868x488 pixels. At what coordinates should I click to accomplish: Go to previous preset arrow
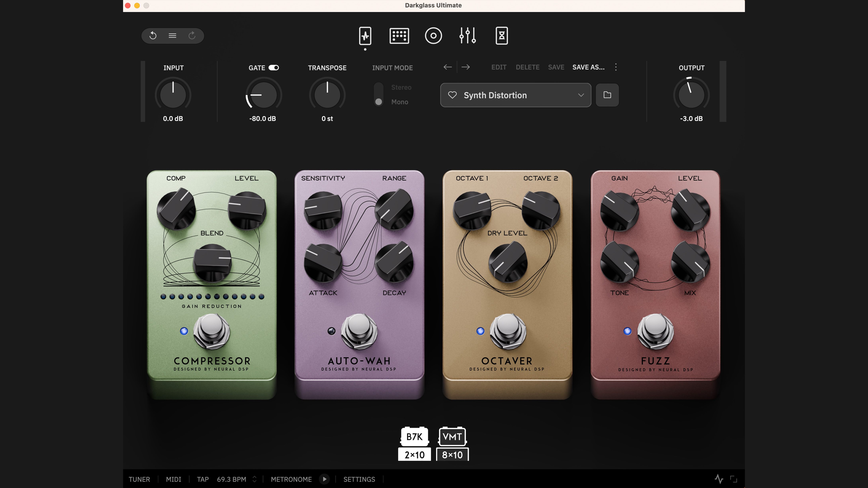pos(447,67)
